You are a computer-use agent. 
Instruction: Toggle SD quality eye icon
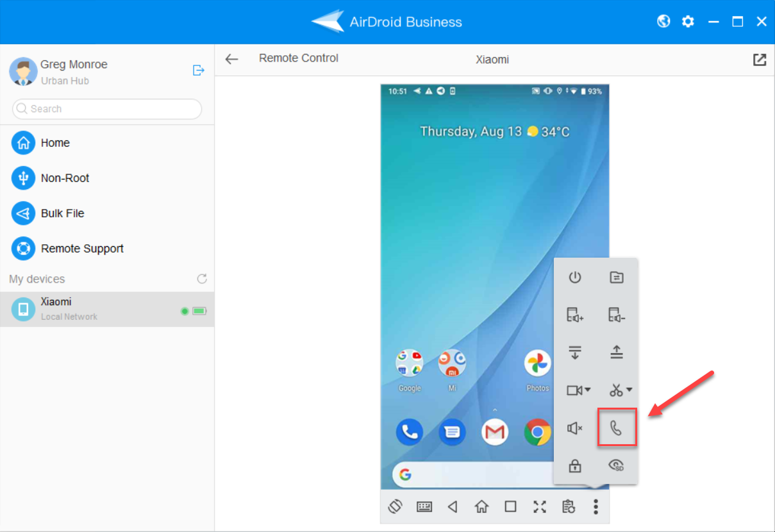[x=616, y=465]
